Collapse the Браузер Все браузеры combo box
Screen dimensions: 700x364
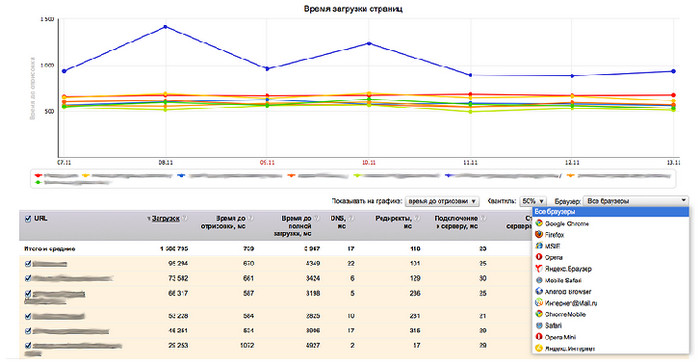[x=636, y=201]
